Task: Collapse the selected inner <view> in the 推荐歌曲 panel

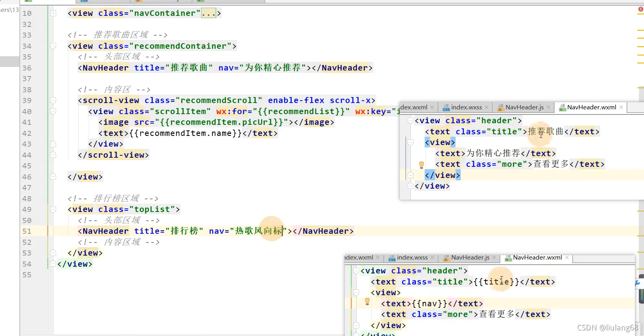Action: point(410,143)
